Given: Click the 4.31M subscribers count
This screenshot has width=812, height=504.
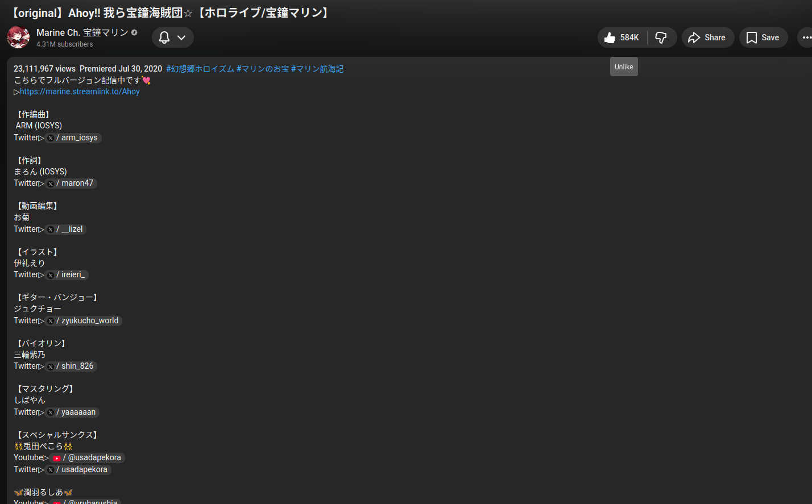Looking at the screenshot, I should coord(64,44).
